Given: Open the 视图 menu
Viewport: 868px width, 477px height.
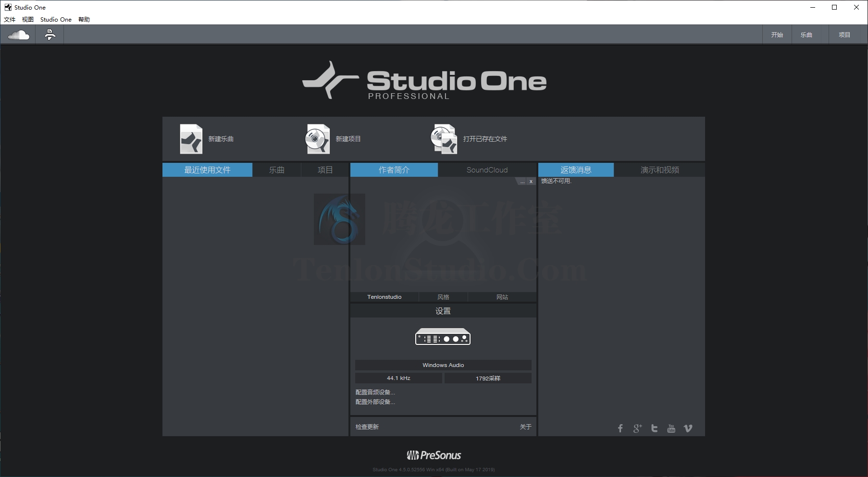Looking at the screenshot, I should click(28, 20).
